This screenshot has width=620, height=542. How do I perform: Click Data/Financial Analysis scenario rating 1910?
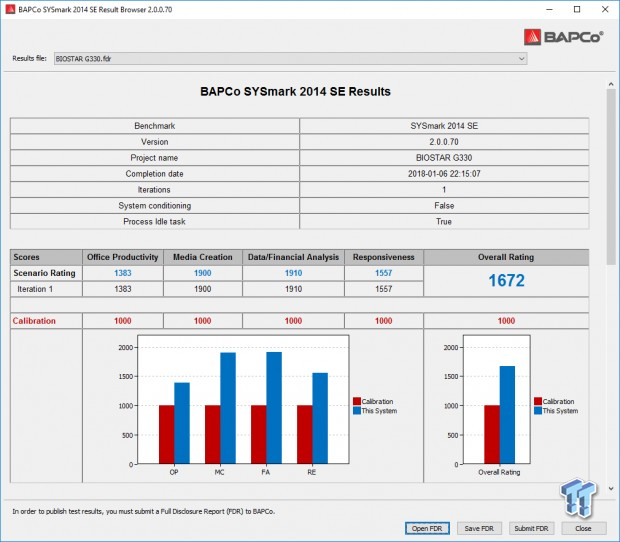coord(293,273)
